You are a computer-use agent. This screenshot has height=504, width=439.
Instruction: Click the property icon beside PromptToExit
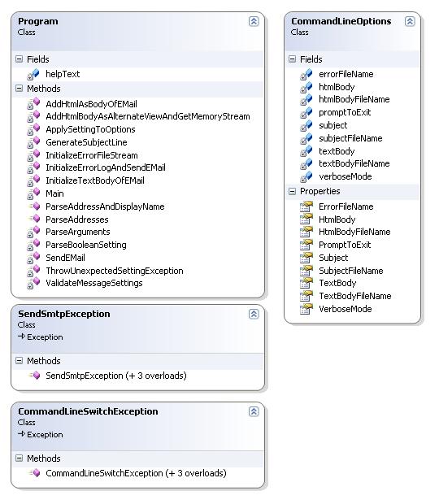point(306,245)
